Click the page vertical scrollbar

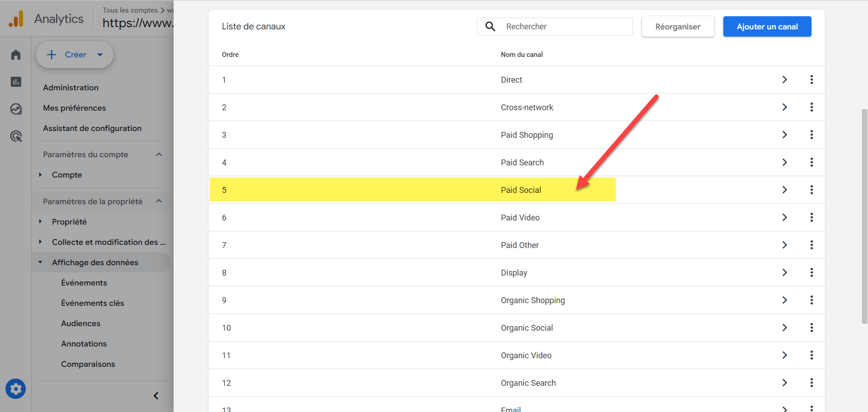[x=864, y=216]
